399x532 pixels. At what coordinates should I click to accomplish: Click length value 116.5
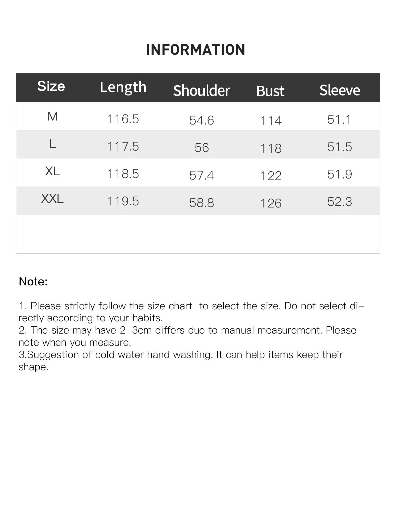(123, 119)
